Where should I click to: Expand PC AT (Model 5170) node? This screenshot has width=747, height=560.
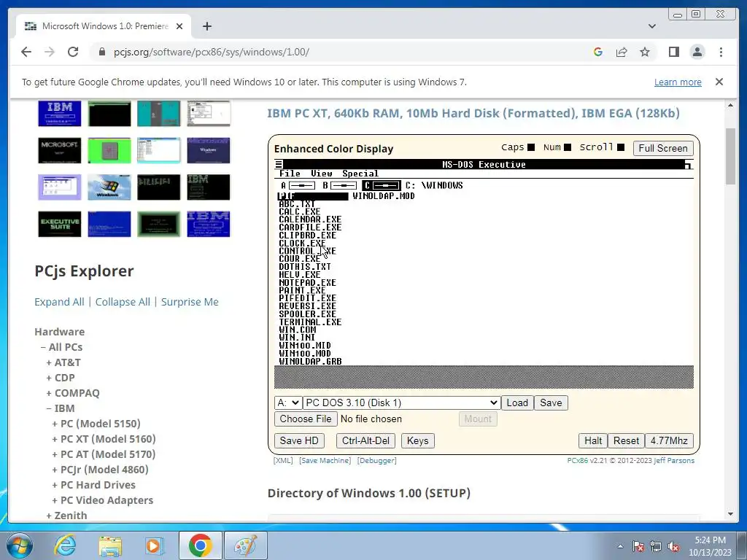(55, 454)
